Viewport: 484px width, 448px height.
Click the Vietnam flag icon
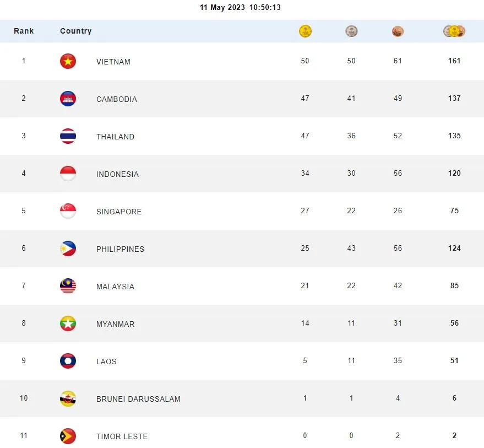point(68,61)
